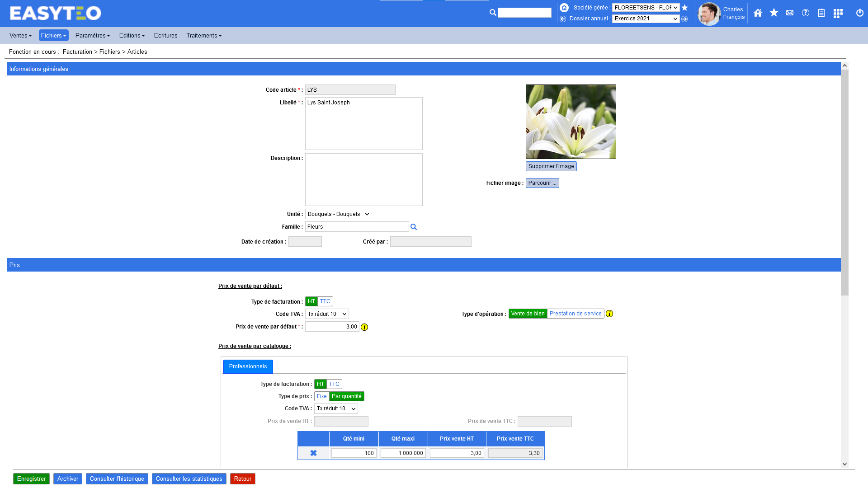The image size is (868, 488).
Task: Set catalogue Type de prix to Fixe
Action: tap(321, 396)
